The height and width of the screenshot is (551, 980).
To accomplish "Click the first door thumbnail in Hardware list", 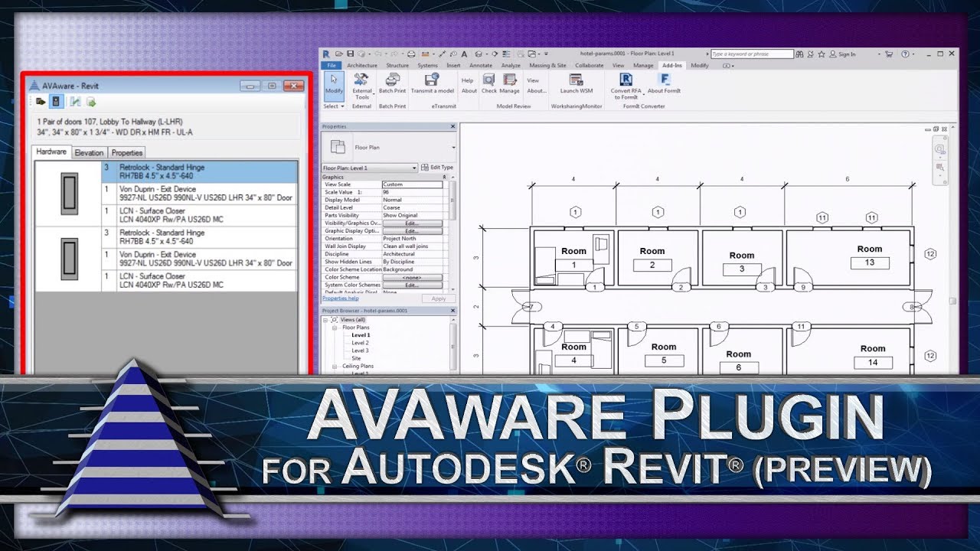I will pos(69,193).
